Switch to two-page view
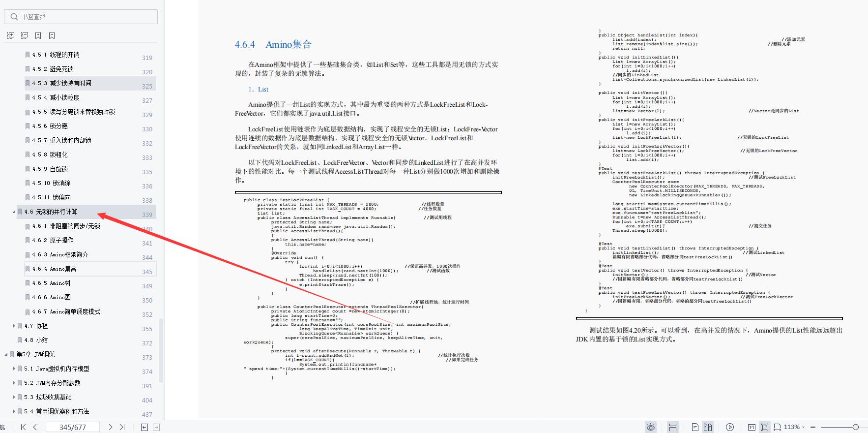 708,427
